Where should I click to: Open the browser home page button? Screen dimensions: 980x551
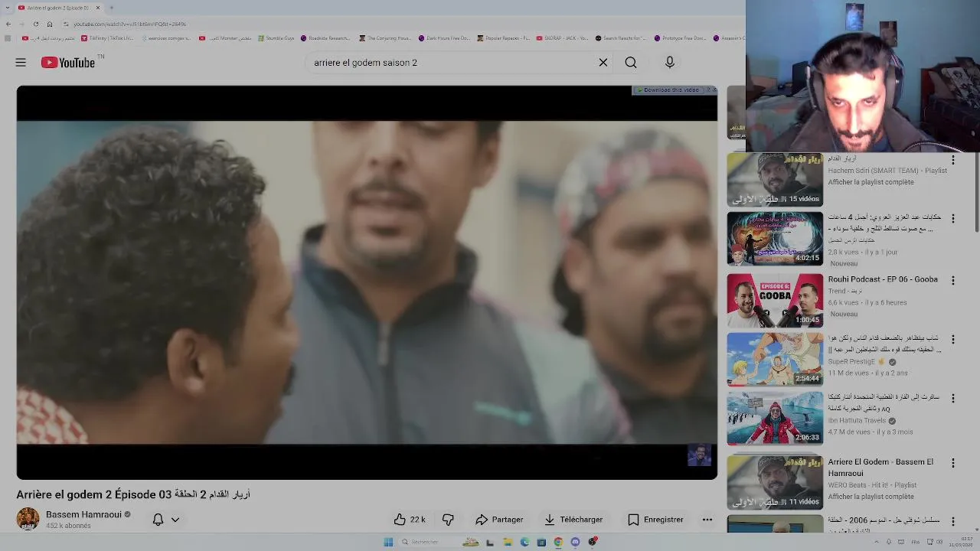pos(50,24)
